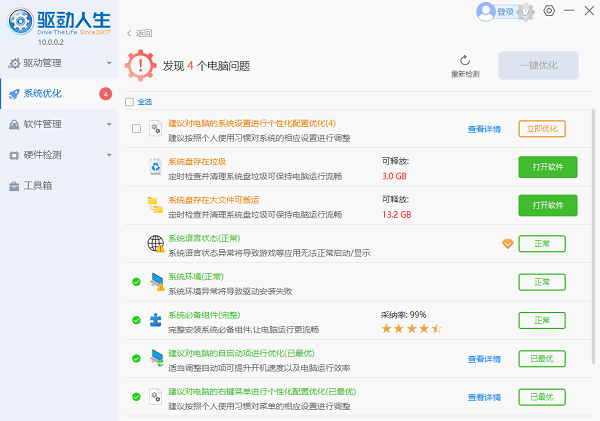
Task: Click the orange 立即优化 button
Action: tap(542, 129)
